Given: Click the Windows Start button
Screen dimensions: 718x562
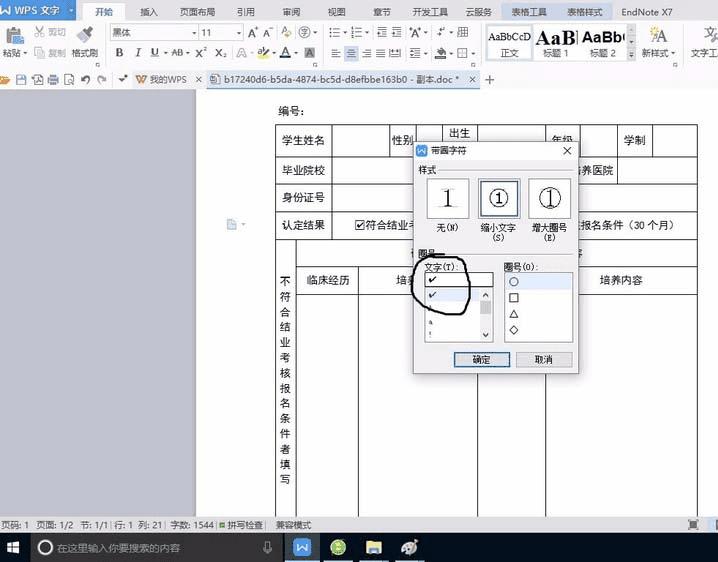Looking at the screenshot, I should point(14,547).
